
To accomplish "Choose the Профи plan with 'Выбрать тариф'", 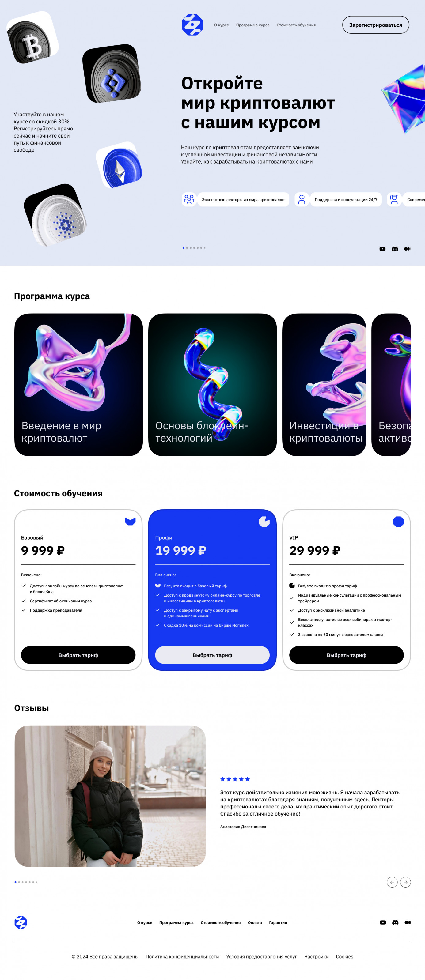I will click(212, 655).
